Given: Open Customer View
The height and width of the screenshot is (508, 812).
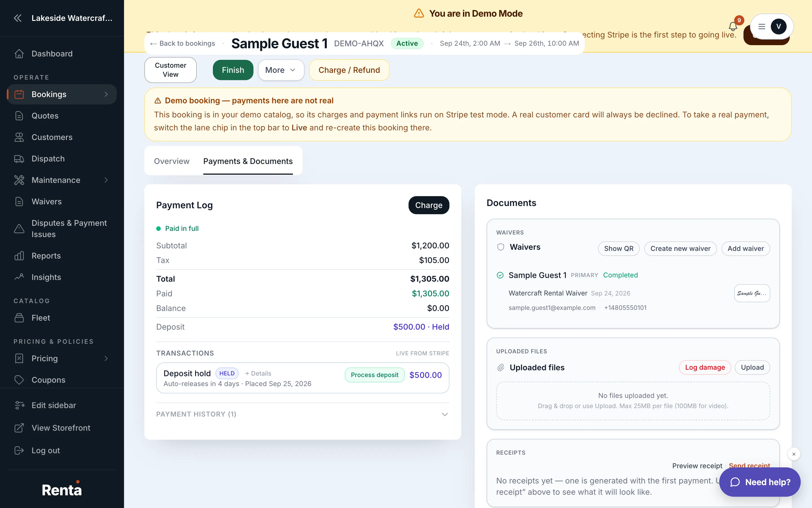Looking at the screenshot, I should (171, 70).
